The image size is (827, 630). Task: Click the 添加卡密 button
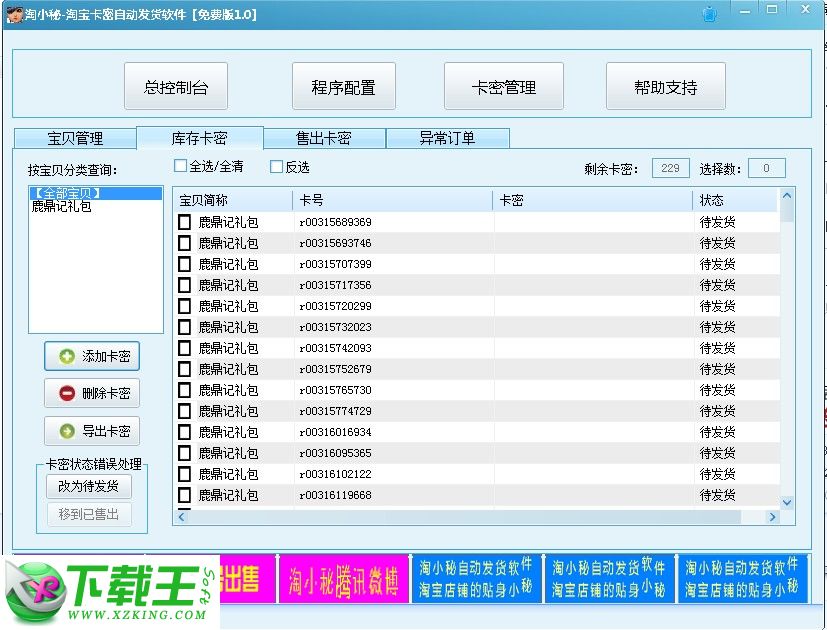tap(92, 356)
